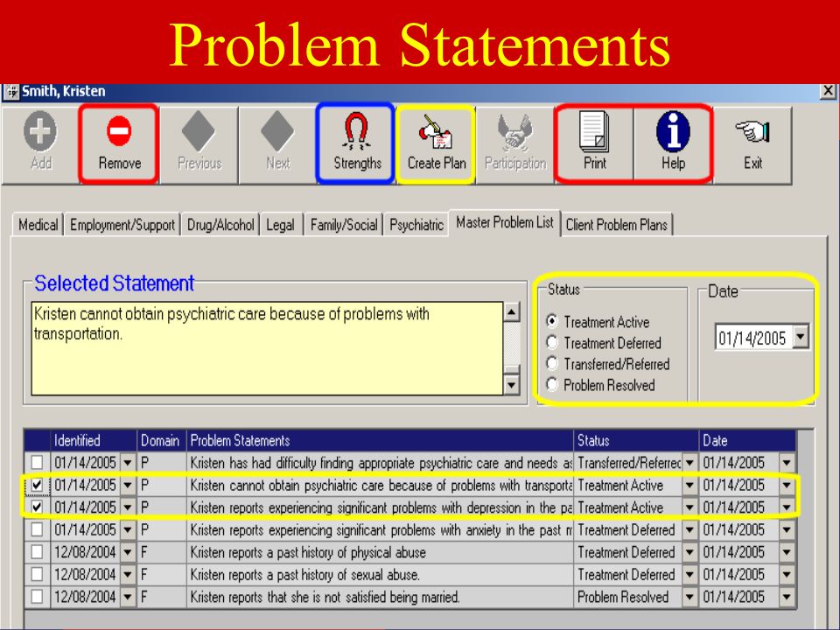Click the Date column header
This screenshot has height=630, width=840.
(747, 440)
